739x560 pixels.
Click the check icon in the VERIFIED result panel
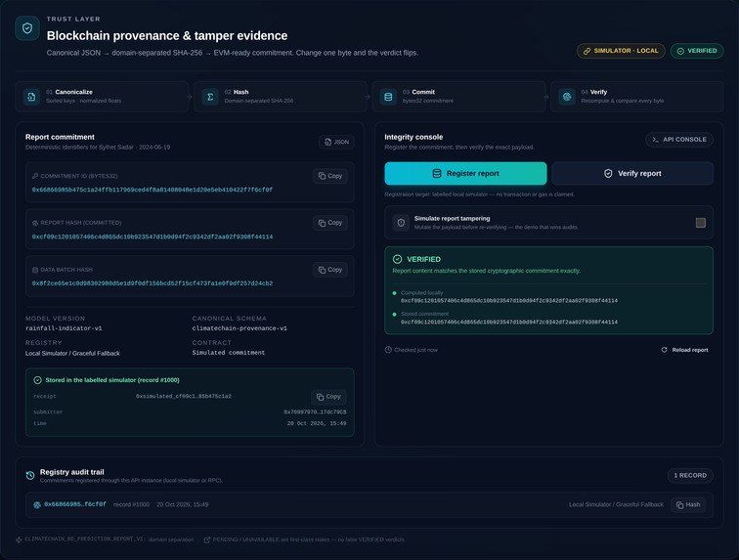click(397, 259)
